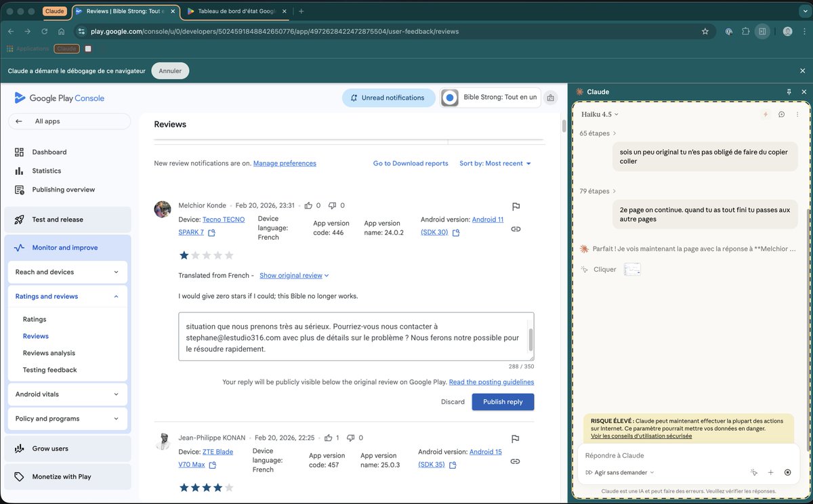Go back in browser history
The height and width of the screenshot is (504, 813).
11,31
